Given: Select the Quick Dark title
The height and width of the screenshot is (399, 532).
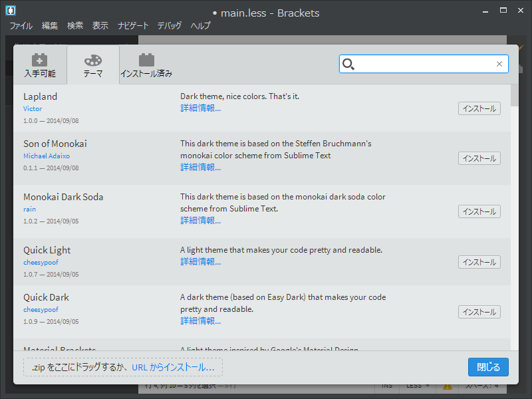Looking at the screenshot, I should [x=46, y=297].
